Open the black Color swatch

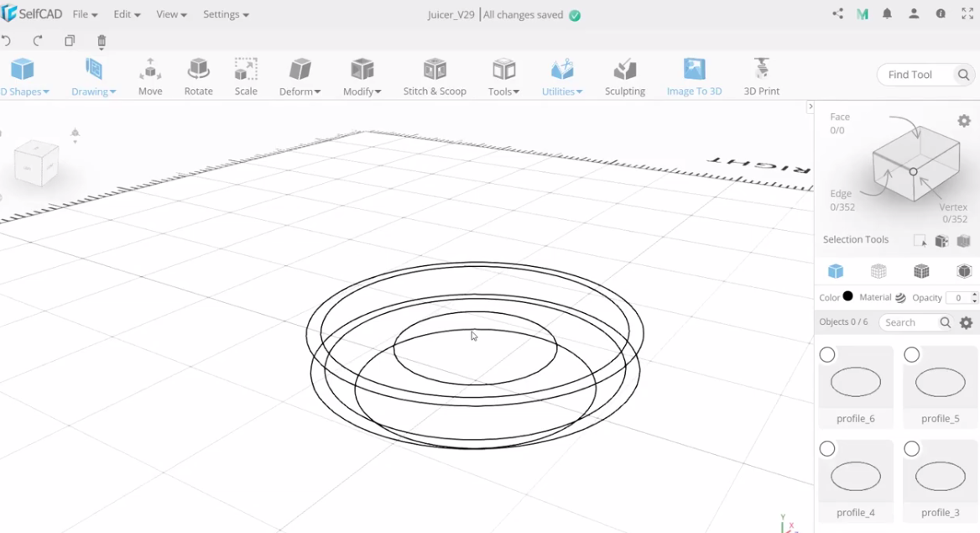click(847, 296)
